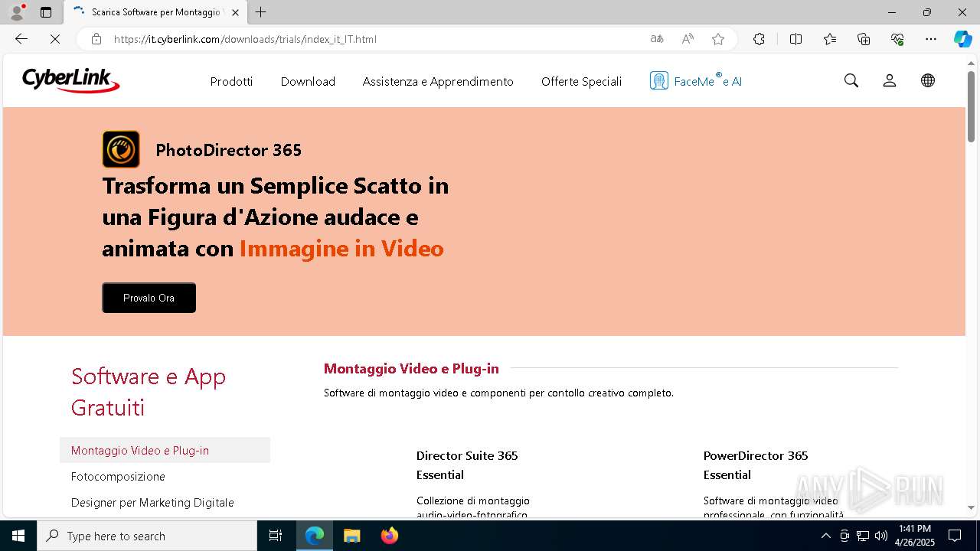Screen dimensions: 980x551
Task: Select Montaggio Video e Plug-in sidebar item
Action: pyautogui.click(x=165, y=450)
